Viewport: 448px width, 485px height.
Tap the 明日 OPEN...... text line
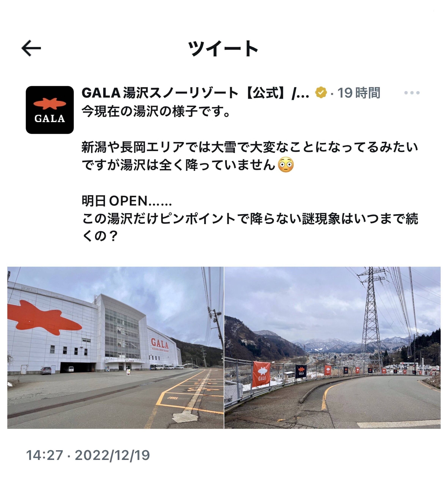click(x=127, y=201)
